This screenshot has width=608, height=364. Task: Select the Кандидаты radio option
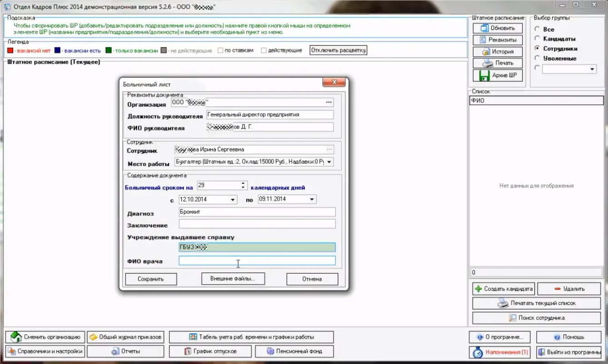pyautogui.click(x=537, y=39)
